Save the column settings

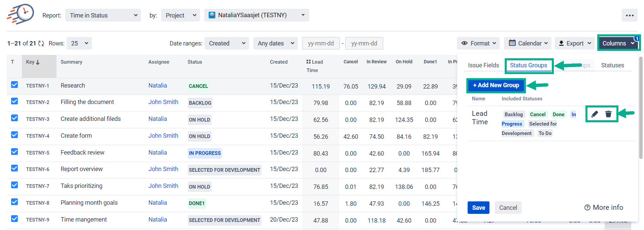point(478,208)
